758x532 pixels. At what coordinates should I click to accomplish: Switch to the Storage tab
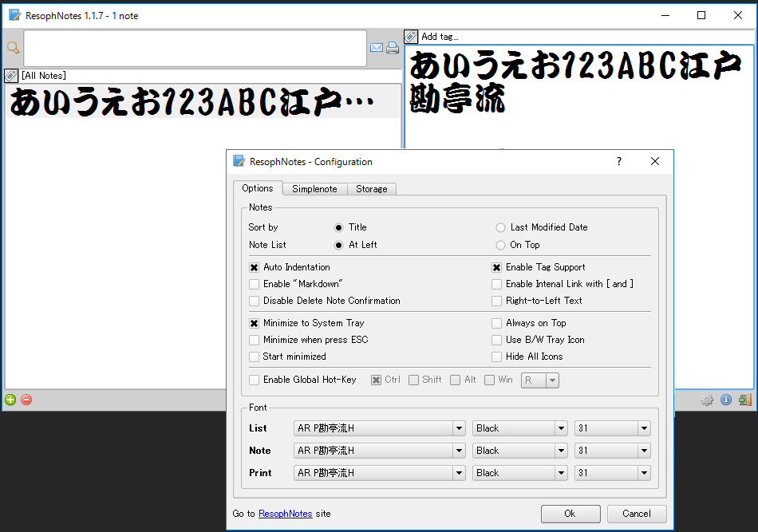[372, 189]
